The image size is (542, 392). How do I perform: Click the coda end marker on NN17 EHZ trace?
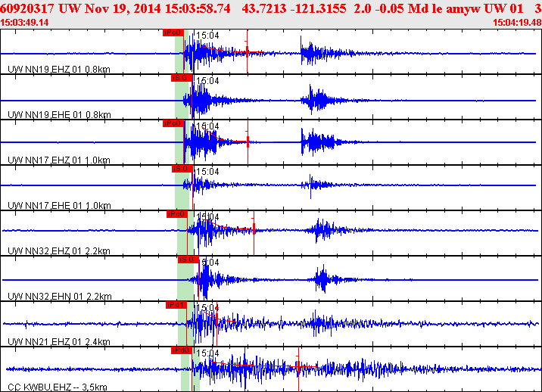(x=248, y=142)
